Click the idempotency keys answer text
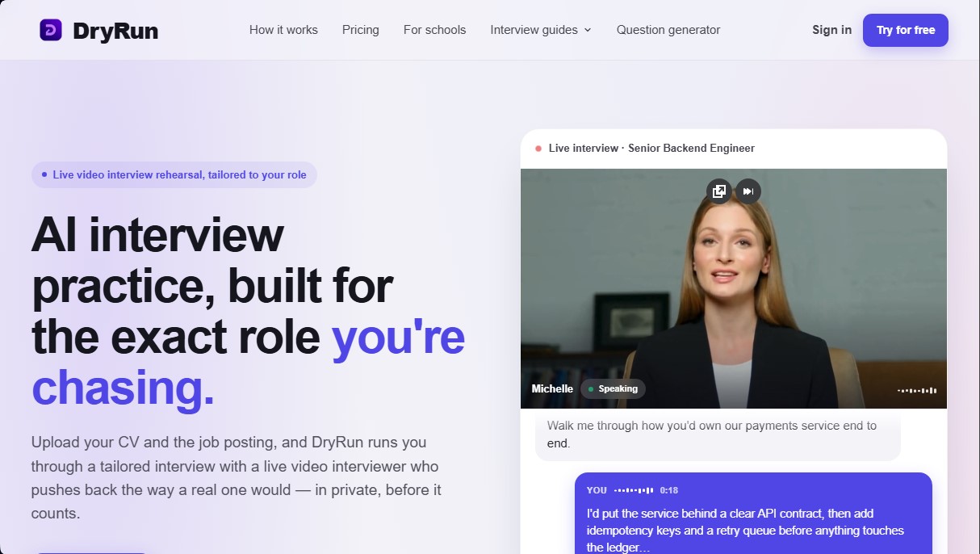The image size is (980, 554). point(745,530)
